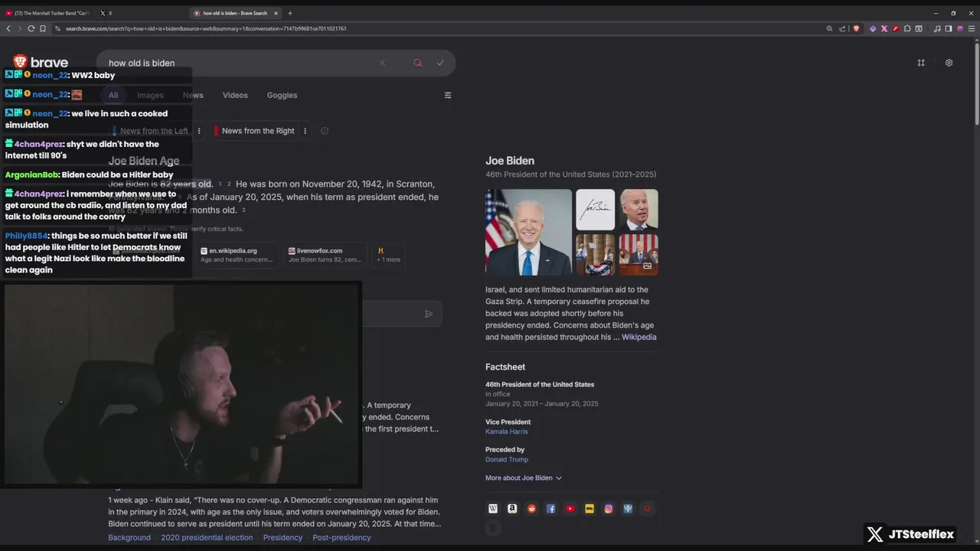This screenshot has width=980, height=551.
Task: Open Donald Trump link
Action: pos(507,460)
